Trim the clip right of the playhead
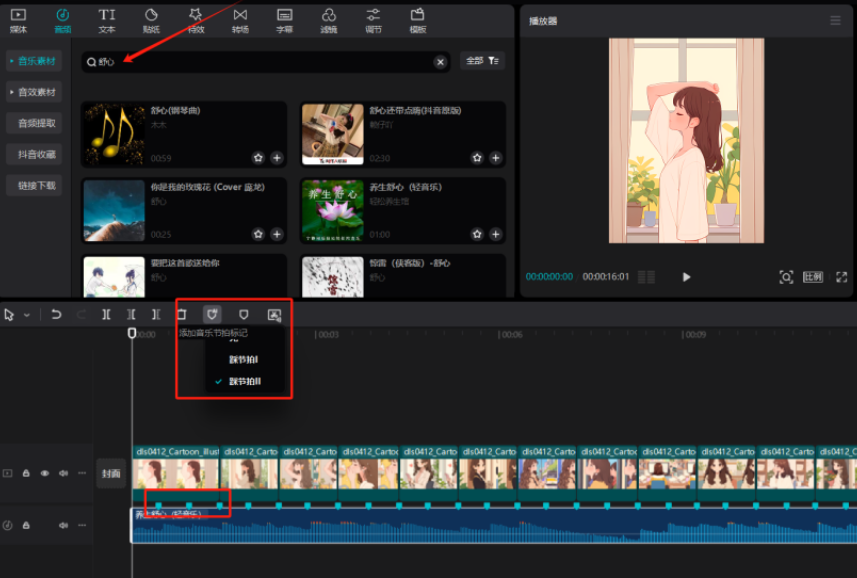Image resolution: width=857 pixels, height=578 pixels. (x=156, y=315)
